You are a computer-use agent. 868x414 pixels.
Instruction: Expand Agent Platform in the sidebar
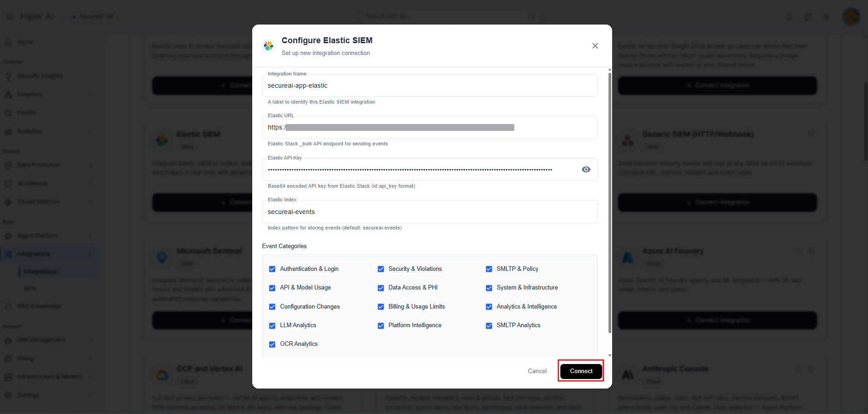[49, 236]
